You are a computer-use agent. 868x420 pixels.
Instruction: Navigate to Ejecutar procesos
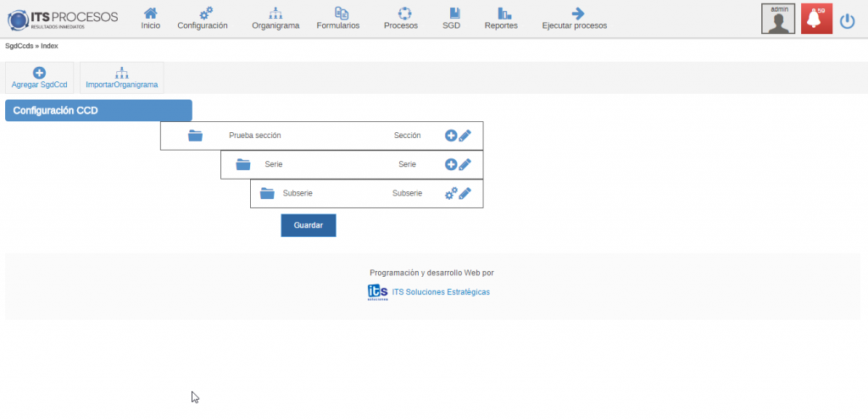(575, 19)
